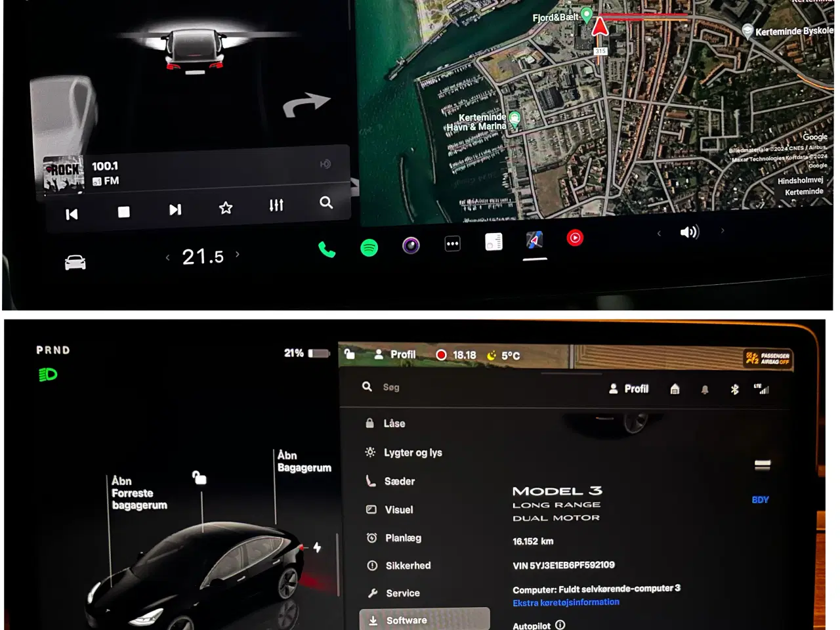Launch the red music player app
Viewport: 840px width, 630px height.
click(x=576, y=238)
